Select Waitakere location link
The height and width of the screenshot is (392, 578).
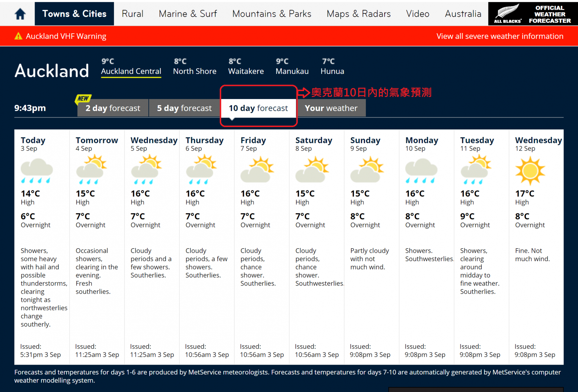[246, 71]
